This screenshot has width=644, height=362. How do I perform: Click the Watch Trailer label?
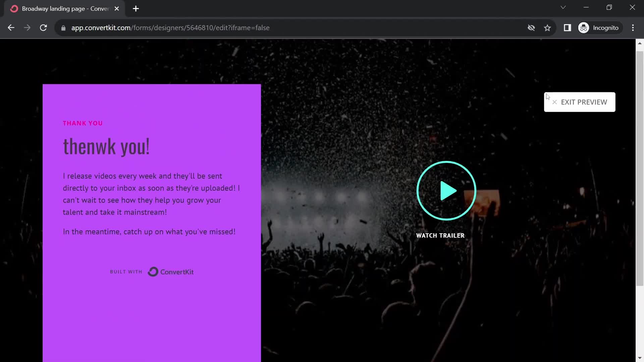(440, 236)
